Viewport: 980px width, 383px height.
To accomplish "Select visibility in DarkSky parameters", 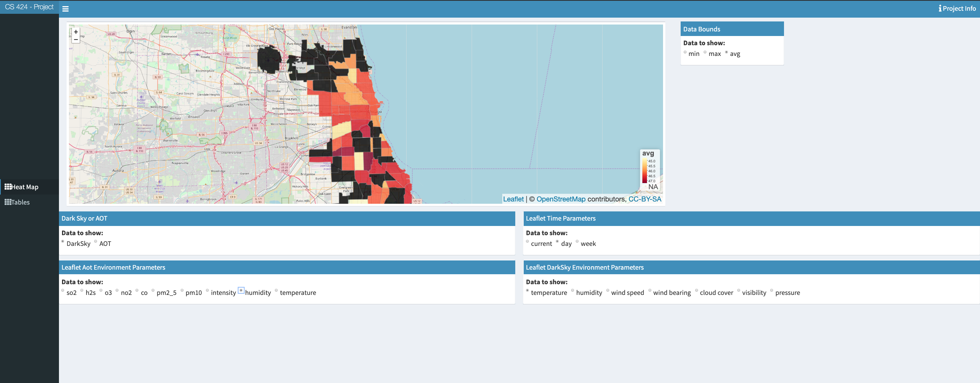I will 739,291.
